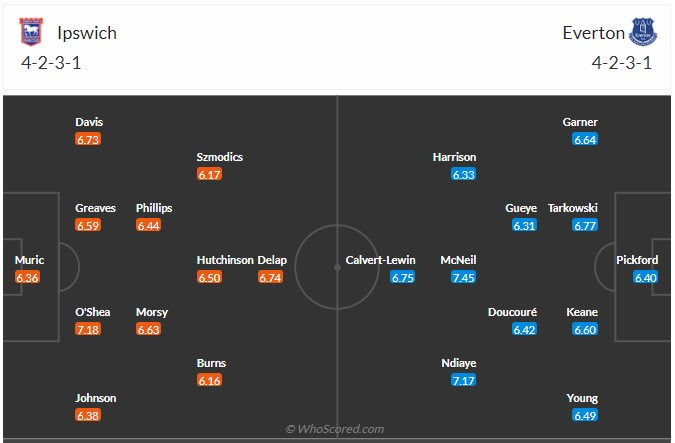Select Pickford's 6.40 rating badge
This screenshot has height=443, width=675.
point(645,277)
